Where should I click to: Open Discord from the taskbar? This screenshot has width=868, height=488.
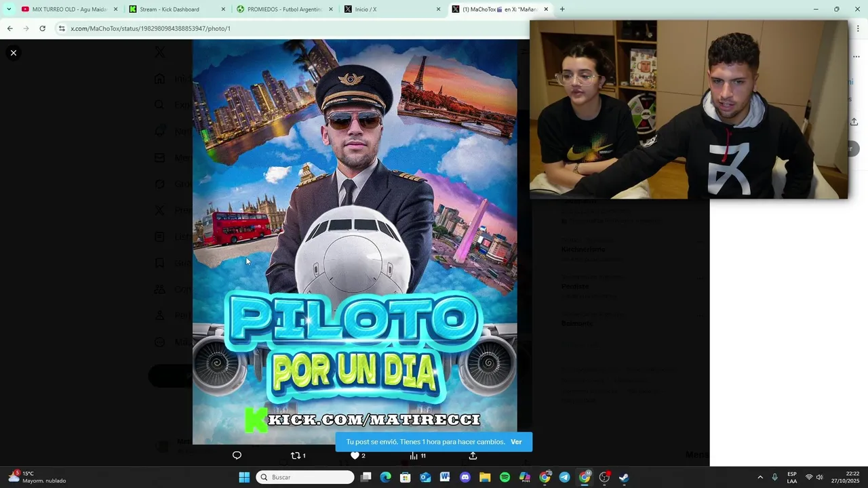pos(465,477)
